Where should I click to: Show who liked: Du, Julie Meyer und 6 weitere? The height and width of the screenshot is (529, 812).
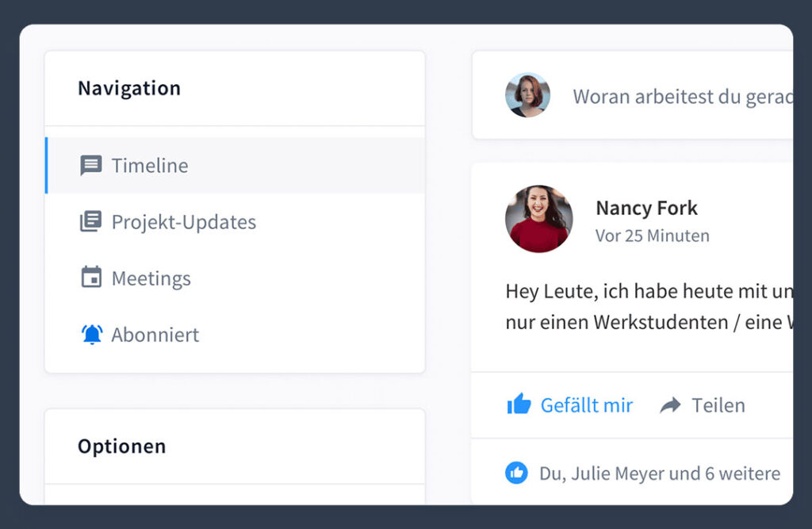coord(660,473)
